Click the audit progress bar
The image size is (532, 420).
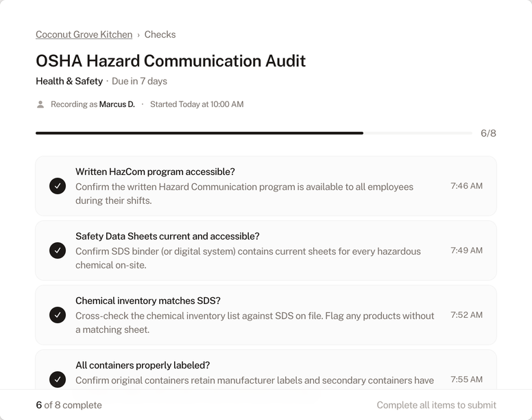coord(254,133)
